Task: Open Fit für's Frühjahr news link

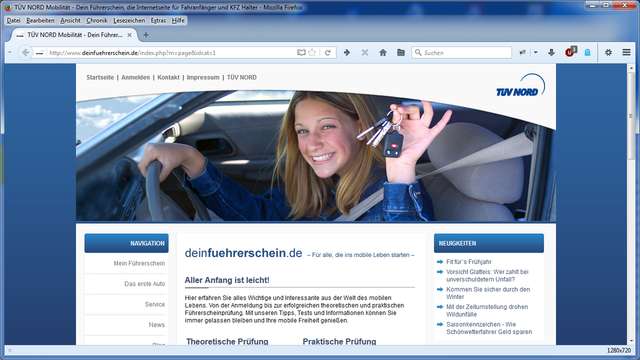Action: pyautogui.click(x=469, y=262)
